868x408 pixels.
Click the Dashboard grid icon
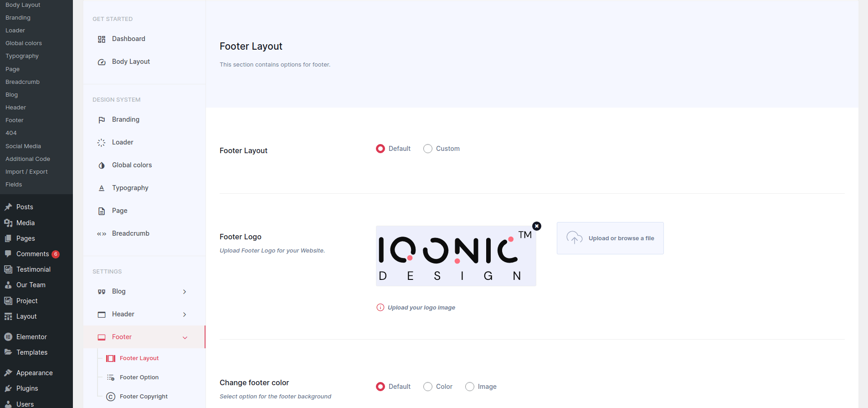point(102,39)
